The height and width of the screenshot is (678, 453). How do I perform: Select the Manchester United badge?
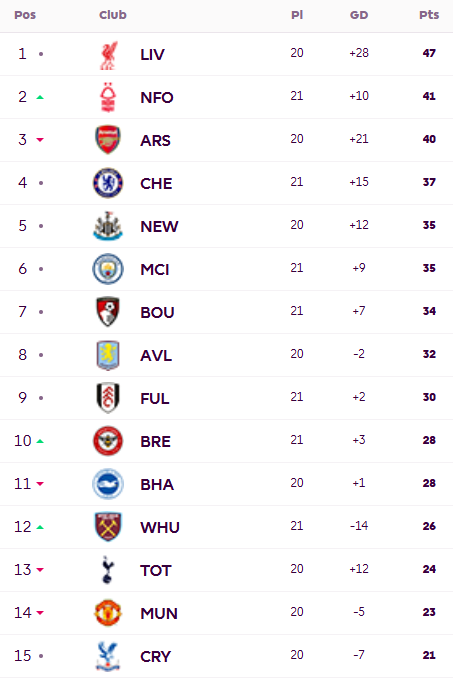pyautogui.click(x=108, y=613)
